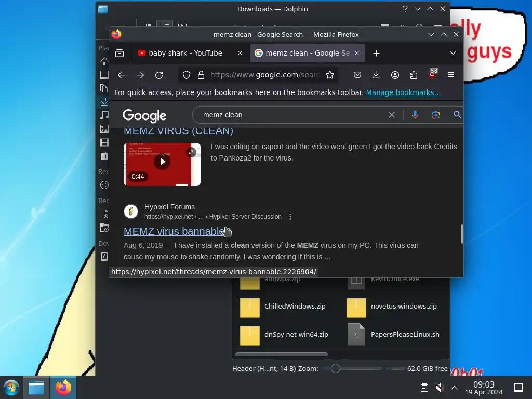The image size is (532, 399).
Task: Open Documents place in Dolphin sidebar
Action: pos(104,88)
